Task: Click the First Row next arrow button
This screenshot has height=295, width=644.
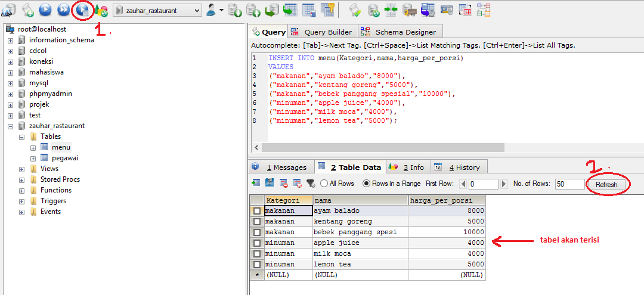Action: (x=503, y=184)
